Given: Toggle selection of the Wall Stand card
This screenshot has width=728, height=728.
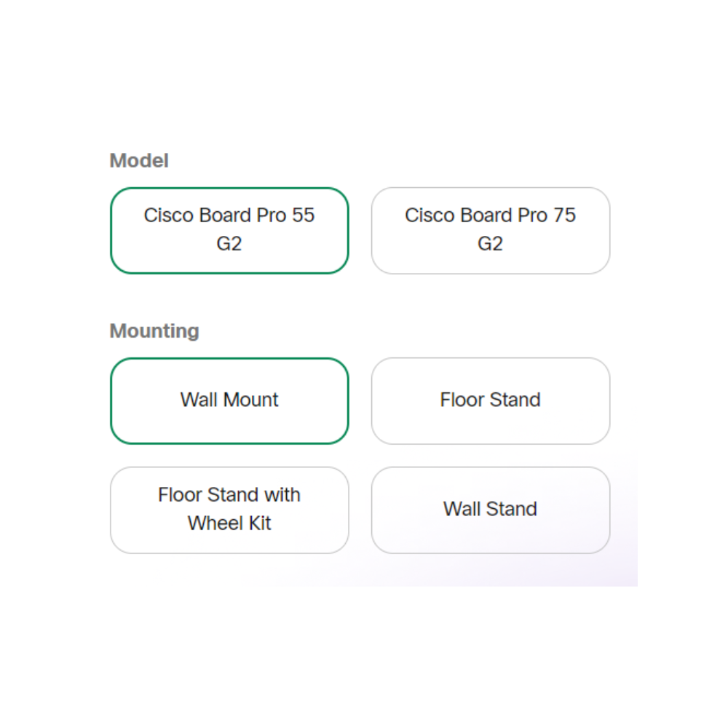Looking at the screenshot, I should [x=490, y=509].
